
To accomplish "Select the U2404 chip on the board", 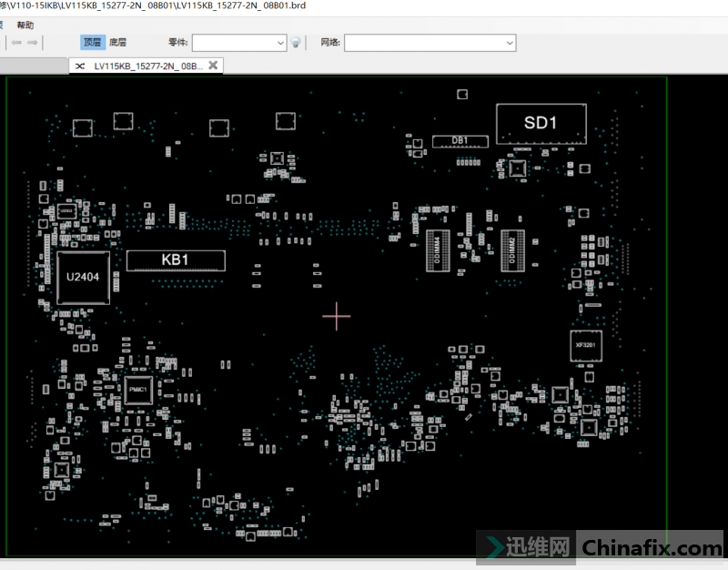I will 84,278.
